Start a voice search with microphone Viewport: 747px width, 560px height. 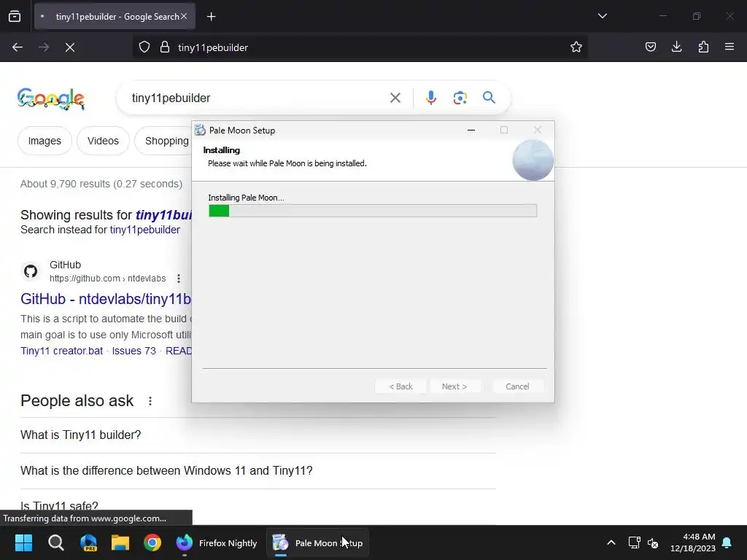[x=430, y=98]
